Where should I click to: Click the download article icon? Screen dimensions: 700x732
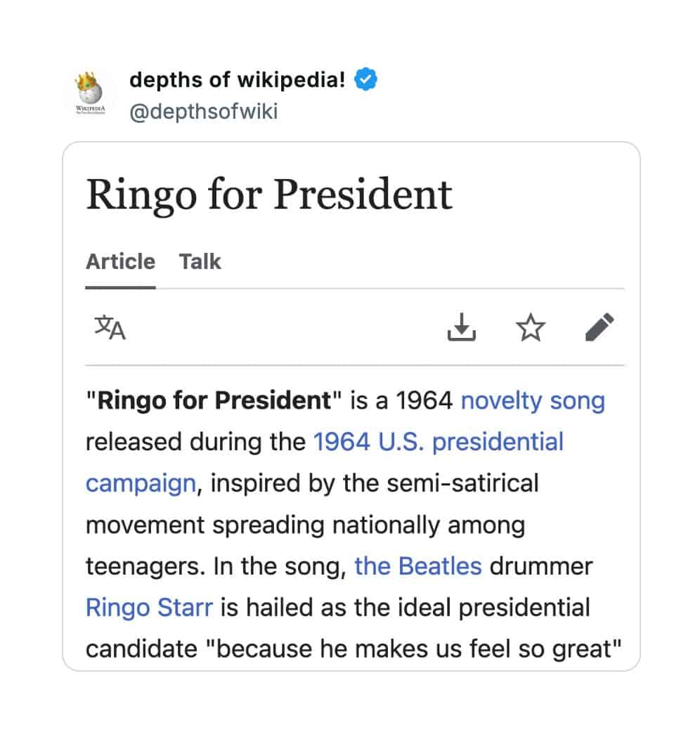click(x=461, y=327)
